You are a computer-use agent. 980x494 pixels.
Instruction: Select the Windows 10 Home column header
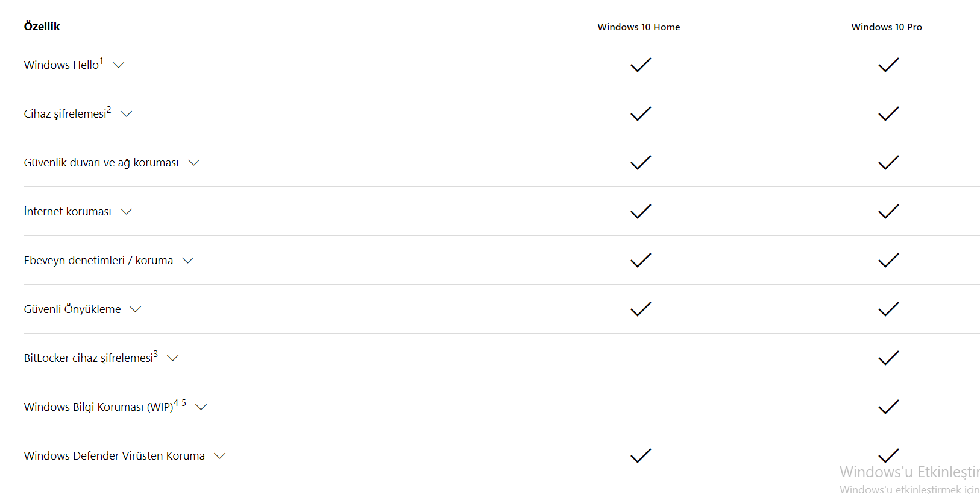639,27
